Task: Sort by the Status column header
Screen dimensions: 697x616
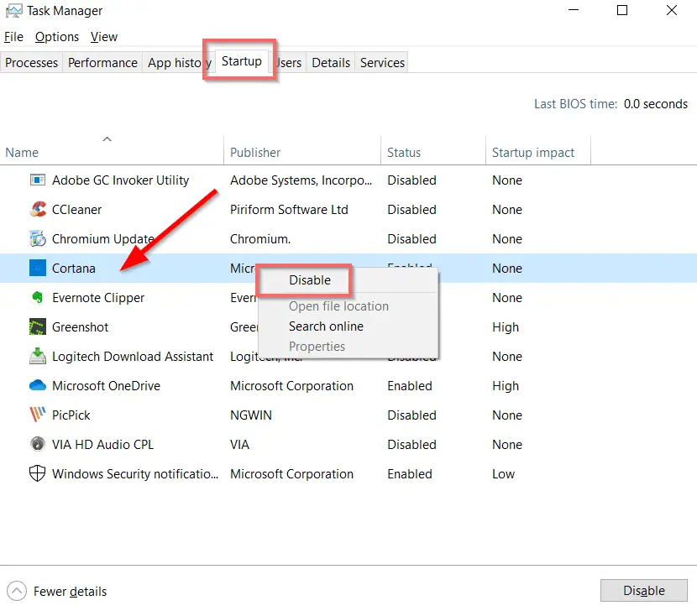Action: [x=433, y=152]
